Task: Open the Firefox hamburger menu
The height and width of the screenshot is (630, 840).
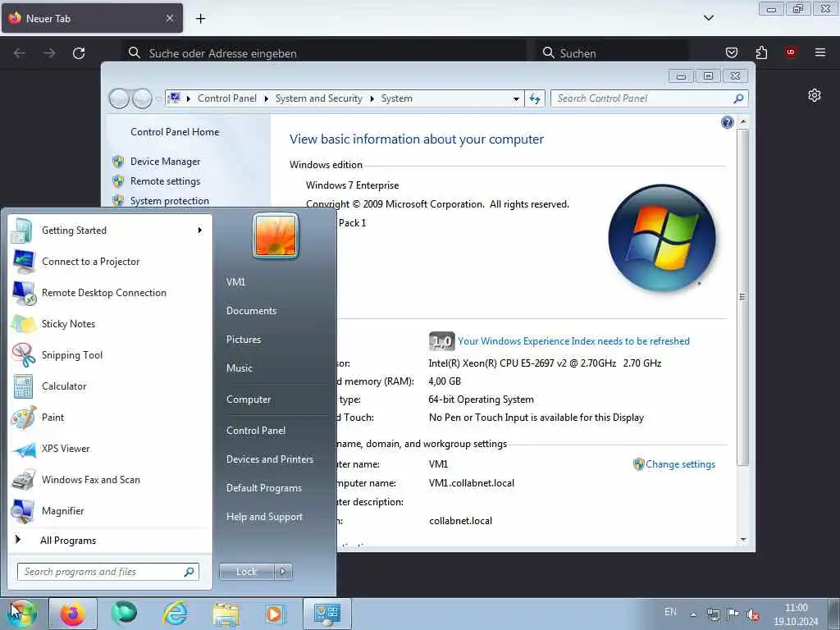Action: pyautogui.click(x=819, y=52)
